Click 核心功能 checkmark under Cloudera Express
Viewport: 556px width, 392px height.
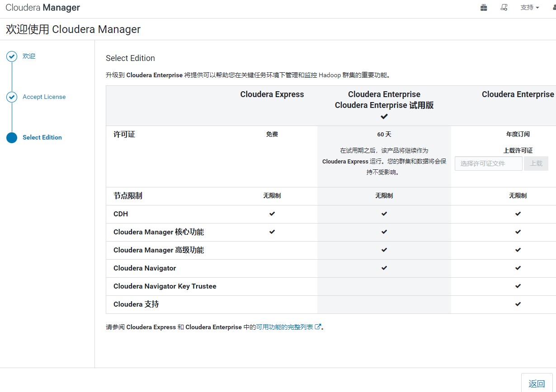coord(272,232)
